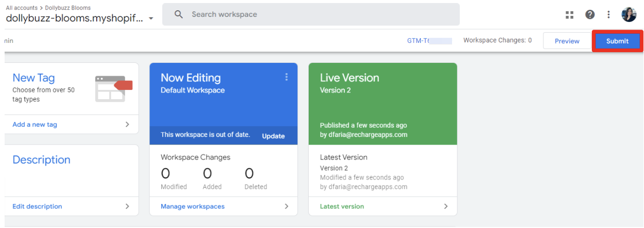Image resolution: width=644 pixels, height=228 pixels.
Task: Expand the container selector dropdown arrow
Action: 151,19
